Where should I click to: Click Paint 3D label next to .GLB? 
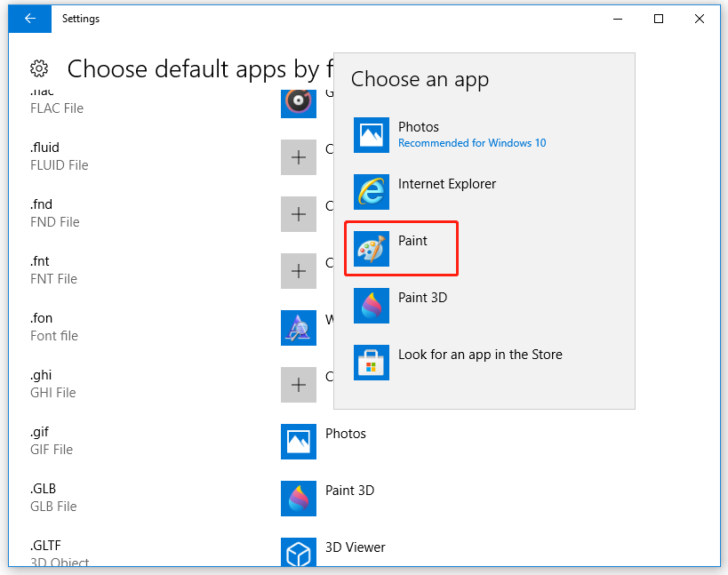(349, 491)
